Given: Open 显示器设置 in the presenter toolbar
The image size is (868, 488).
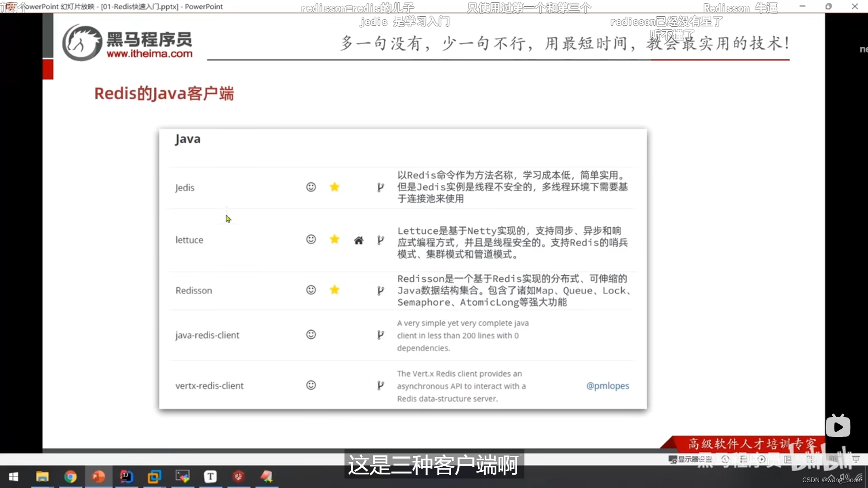Looking at the screenshot, I should [x=691, y=460].
